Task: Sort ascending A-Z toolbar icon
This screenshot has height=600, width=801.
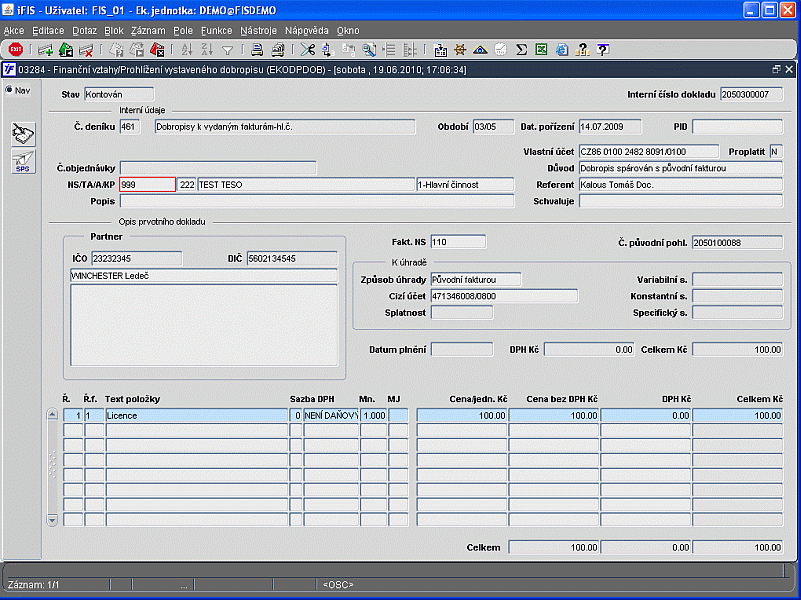Action: (187, 50)
